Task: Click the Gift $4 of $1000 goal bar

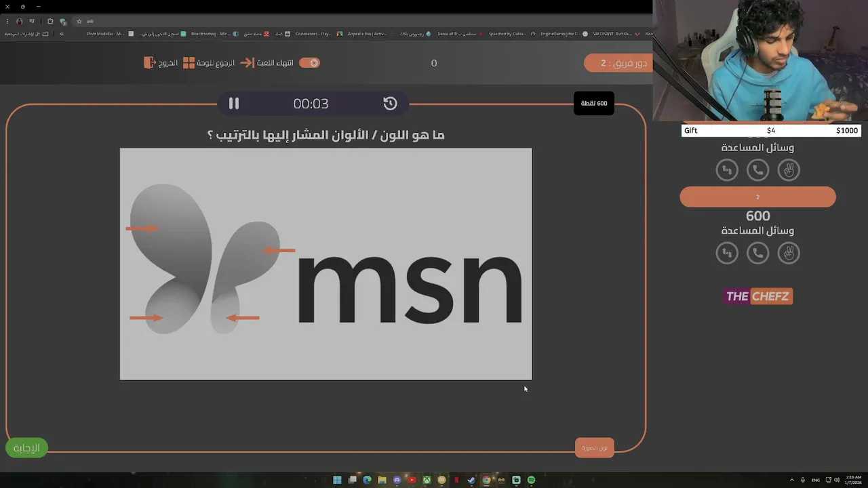Action: point(771,130)
